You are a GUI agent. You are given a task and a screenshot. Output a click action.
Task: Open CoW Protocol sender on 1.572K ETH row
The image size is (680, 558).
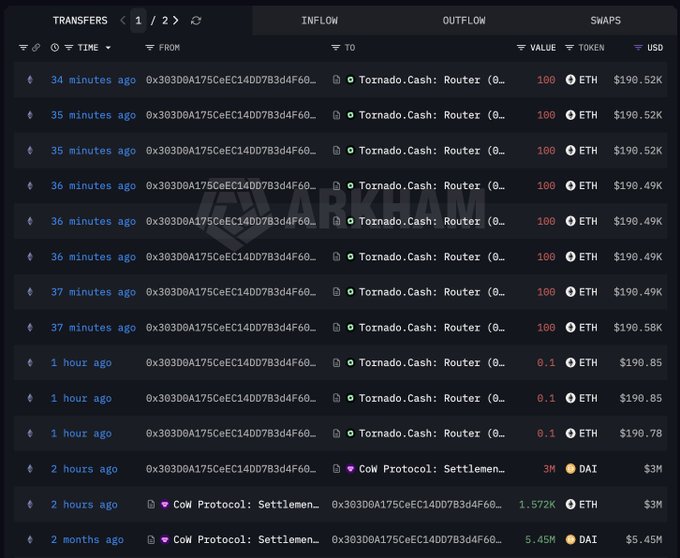click(246, 504)
